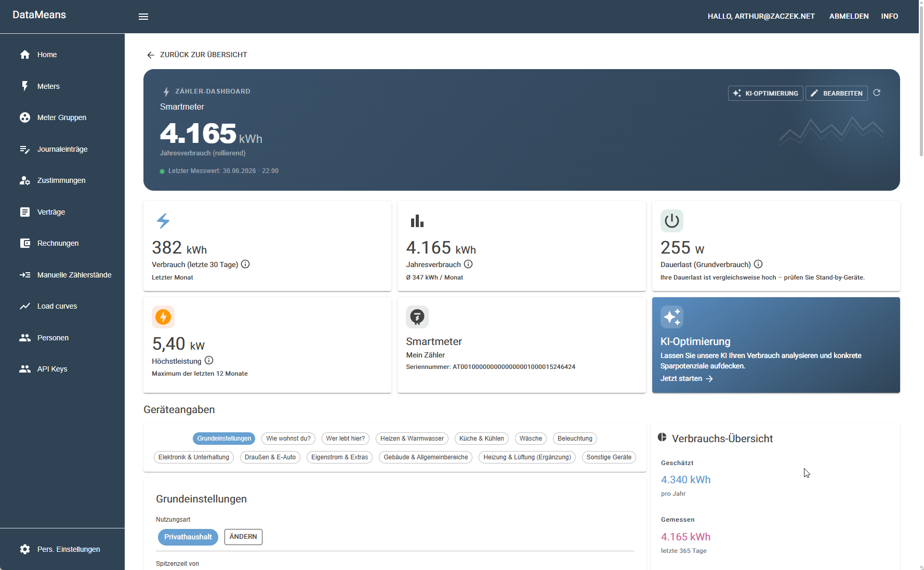Click the 4.165 kWh Gemessen value
Screen dimensions: 924x570
coord(685,537)
